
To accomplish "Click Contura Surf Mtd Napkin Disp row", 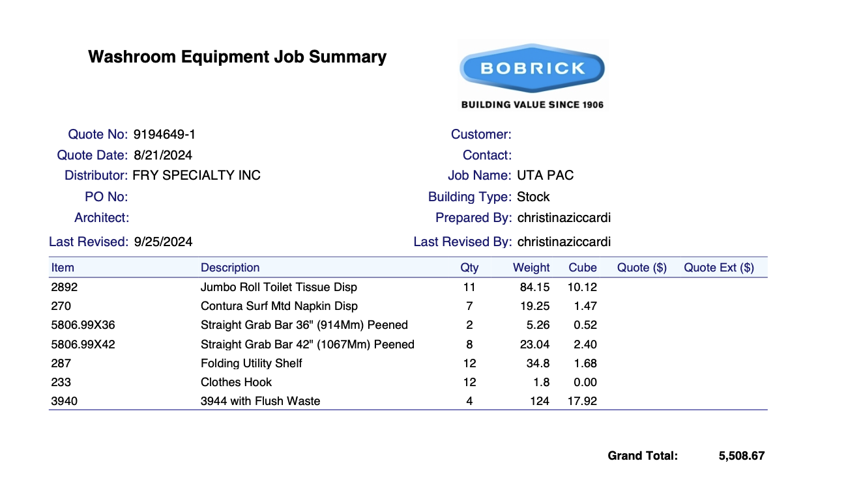I will (279, 306).
